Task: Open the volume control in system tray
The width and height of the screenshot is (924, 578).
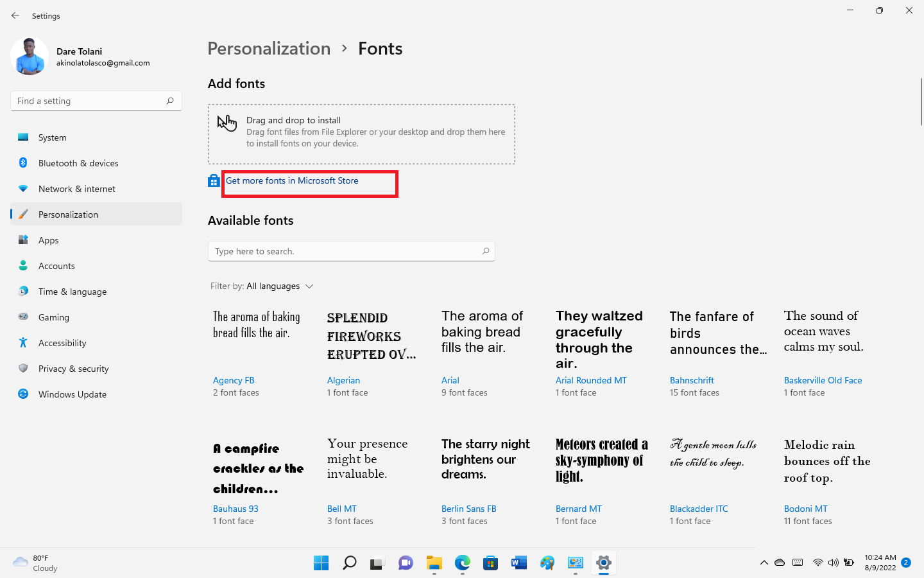Action: [x=833, y=563]
